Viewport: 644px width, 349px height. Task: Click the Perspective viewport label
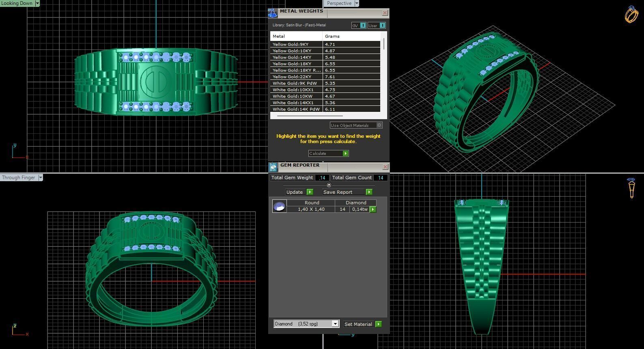[339, 3]
